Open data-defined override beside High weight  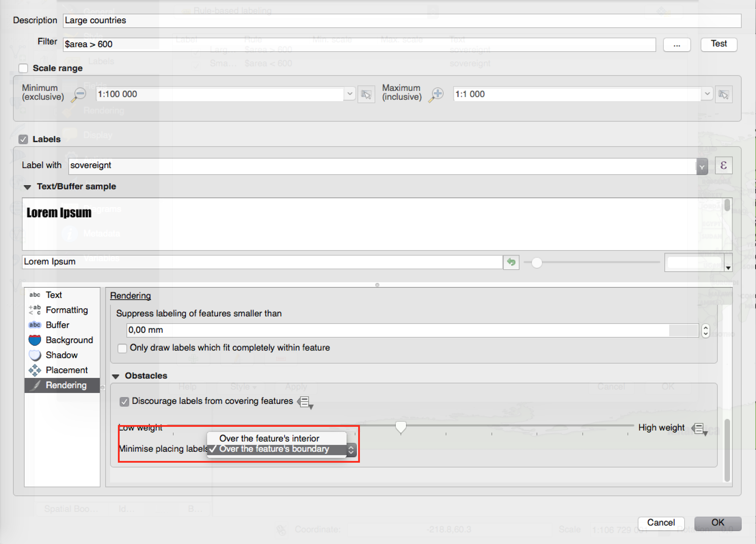click(699, 429)
